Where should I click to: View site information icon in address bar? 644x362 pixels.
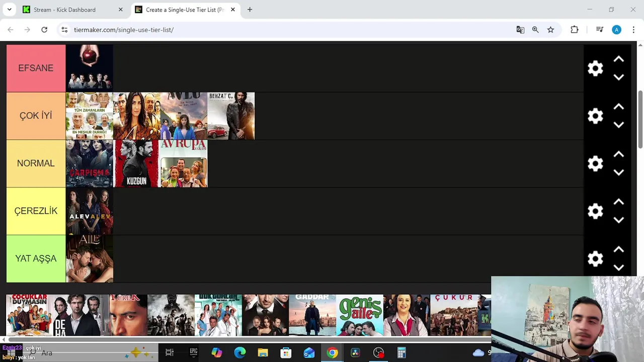64,30
